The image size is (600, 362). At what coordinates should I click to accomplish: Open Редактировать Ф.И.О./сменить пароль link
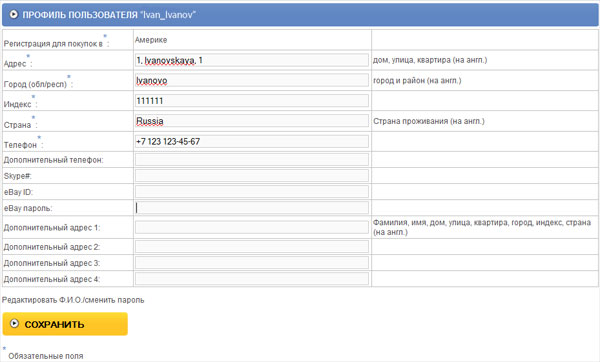click(x=73, y=300)
